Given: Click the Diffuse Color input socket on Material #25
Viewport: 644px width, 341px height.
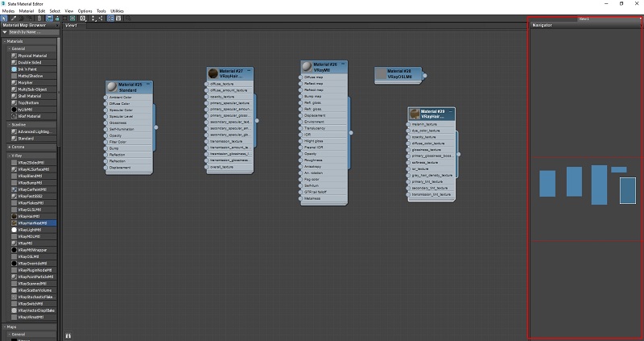Looking at the screenshot, I should (x=105, y=104).
